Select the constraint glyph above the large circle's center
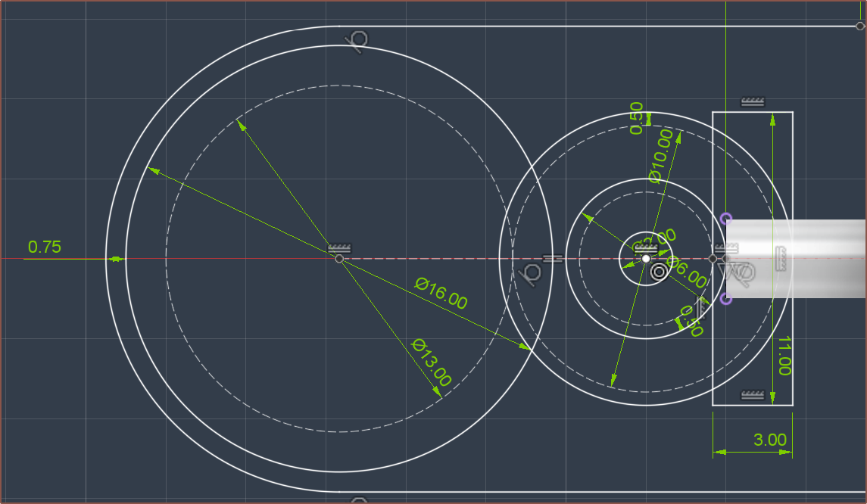867x504 pixels. click(x=340, y=248)
